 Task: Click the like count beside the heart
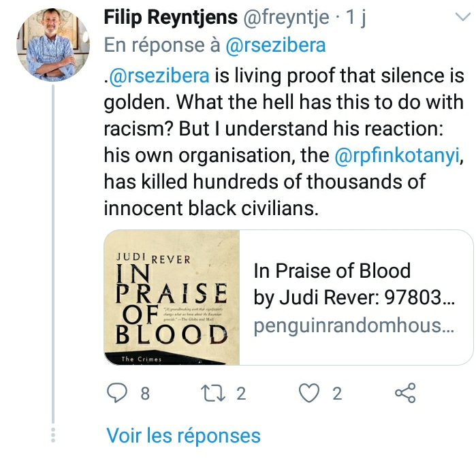336,393
